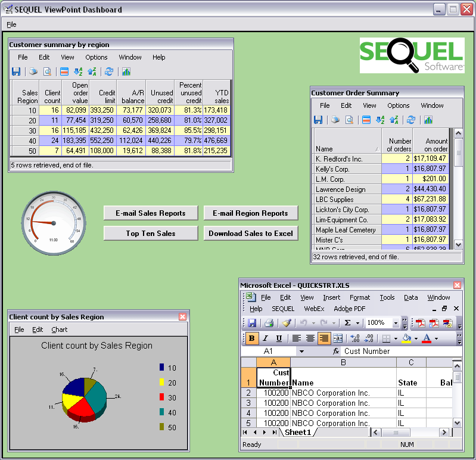Print icon in Customer summary by region toolbar
The width and height of the screenshot is (476, 460).
(33, 72)
